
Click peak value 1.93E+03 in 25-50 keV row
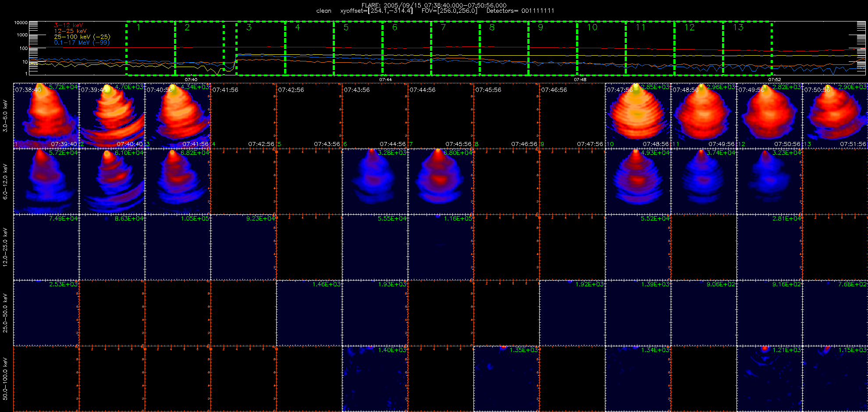point(392,284)
